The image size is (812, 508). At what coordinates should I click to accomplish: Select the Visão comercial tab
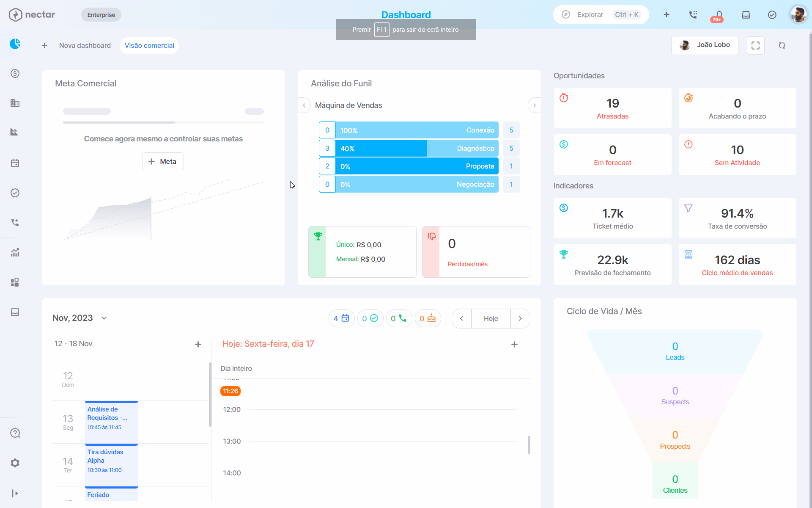(x=149, y=45)
